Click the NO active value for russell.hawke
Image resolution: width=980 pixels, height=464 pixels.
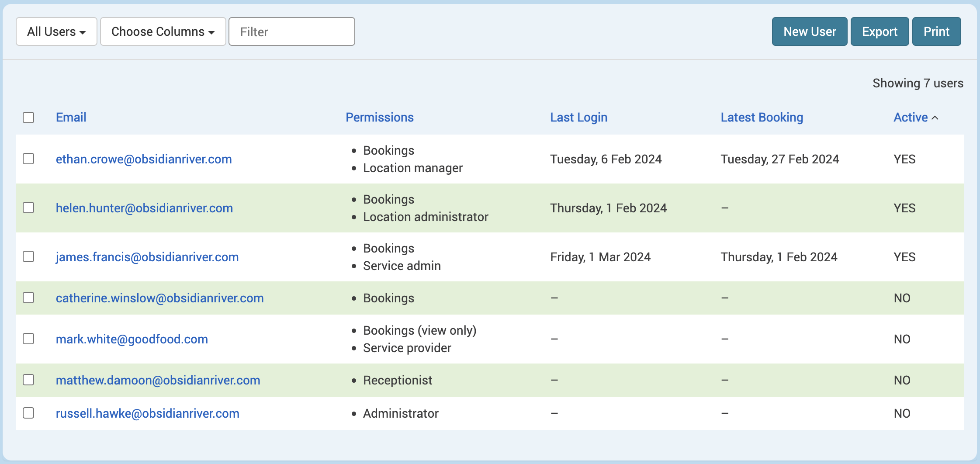click(902, 413)
